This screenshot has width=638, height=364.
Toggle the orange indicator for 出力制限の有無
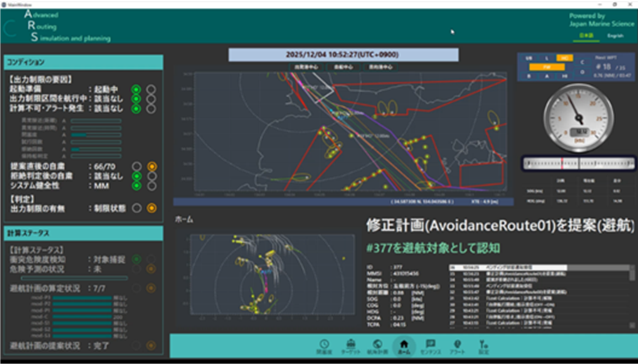[x=152, y=208]
